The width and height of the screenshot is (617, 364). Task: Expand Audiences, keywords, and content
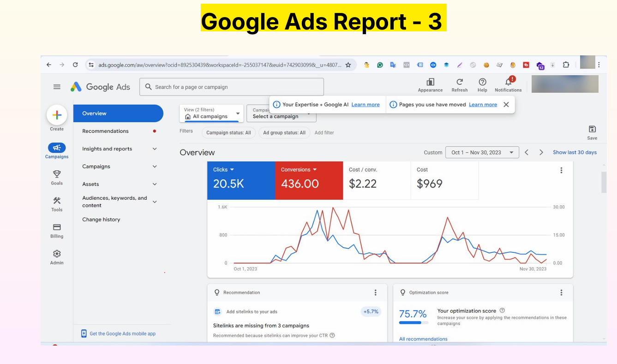(155, 202)
